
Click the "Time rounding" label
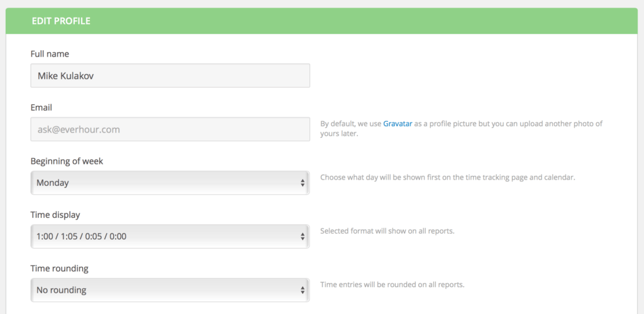pos(59,269)
